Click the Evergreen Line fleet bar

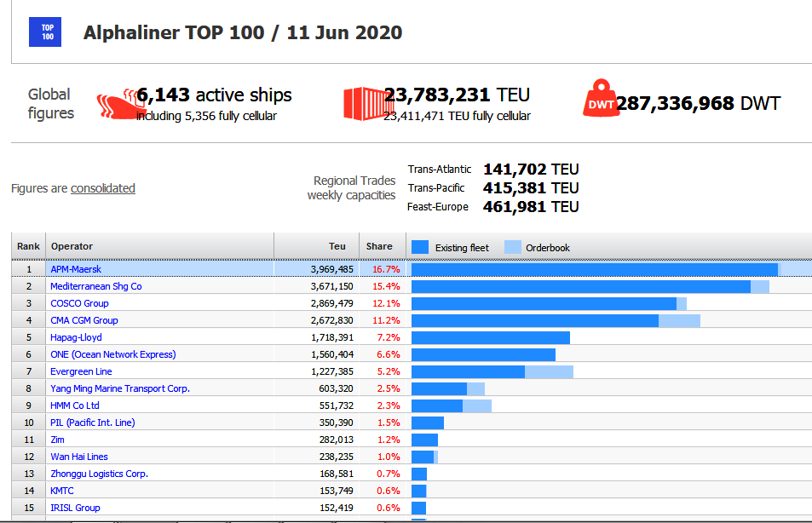(468, 371)
